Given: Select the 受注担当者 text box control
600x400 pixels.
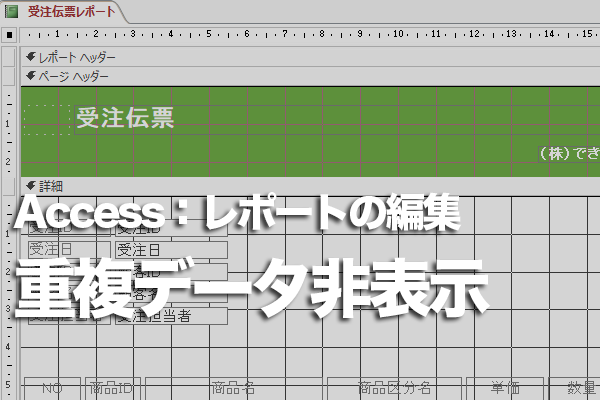Looking at the screenshot, I should [171, 316].
